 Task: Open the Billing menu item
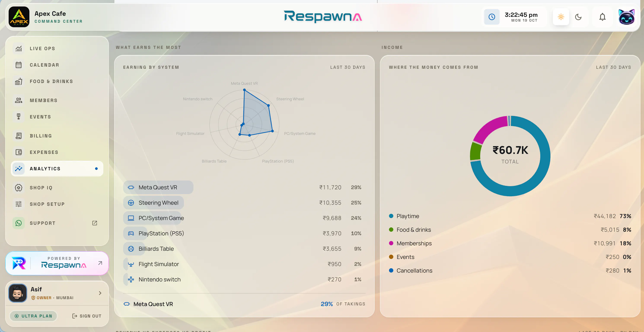[57, 136]
